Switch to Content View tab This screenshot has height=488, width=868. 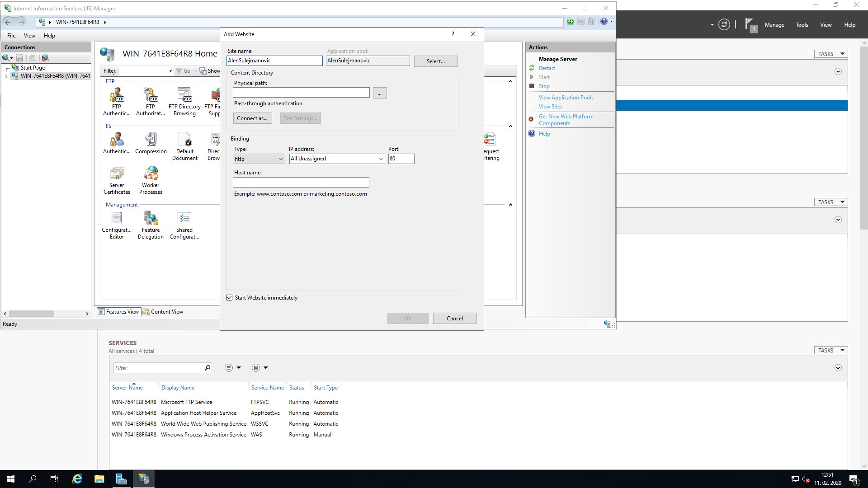pyautogui.click(x=163, y=312)
